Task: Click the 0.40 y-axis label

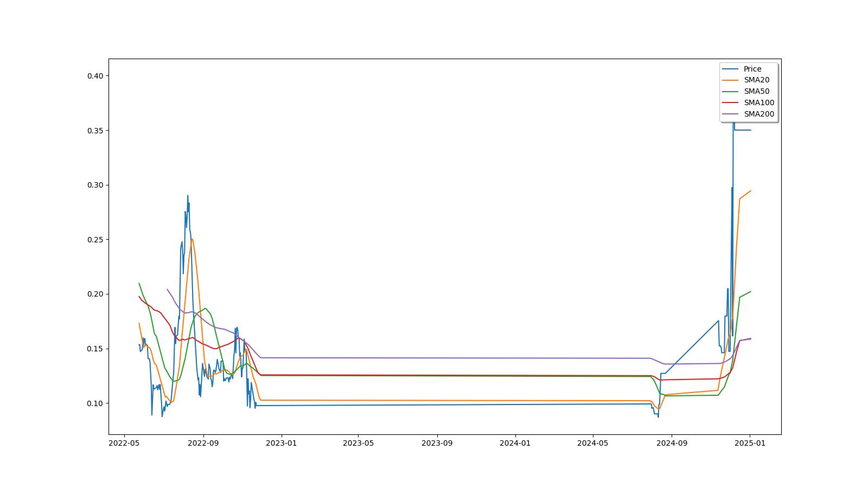Action: [95, 76]
